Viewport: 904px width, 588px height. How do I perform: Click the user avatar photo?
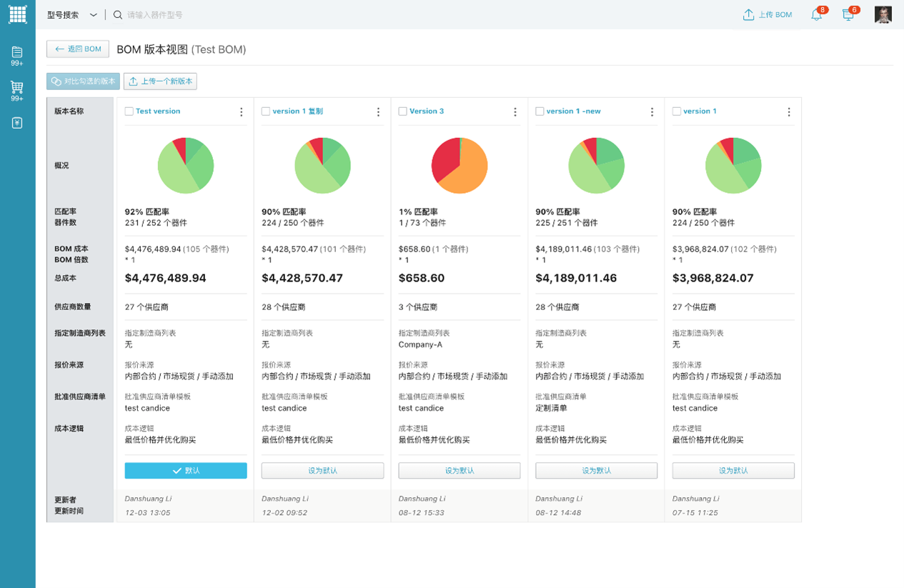tap(883, 14)
